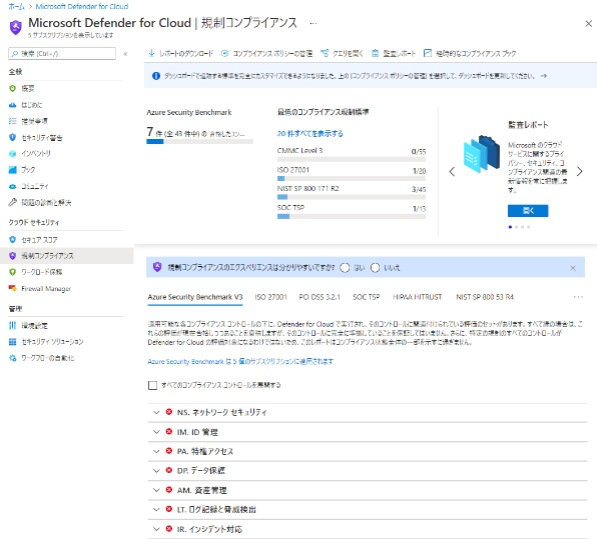Image resolution: width=597 pixels, height=539 pixels.
Task: Open more standards tabs ellipsis
Action: (578, 297)
